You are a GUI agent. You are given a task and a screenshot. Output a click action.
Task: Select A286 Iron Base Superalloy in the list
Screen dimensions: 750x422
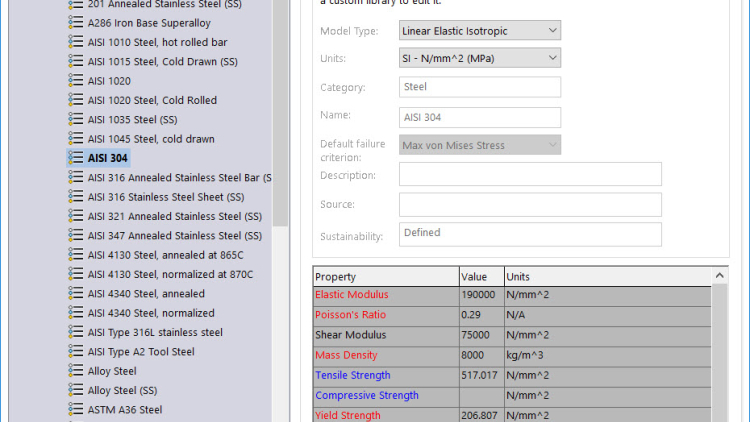149,23
